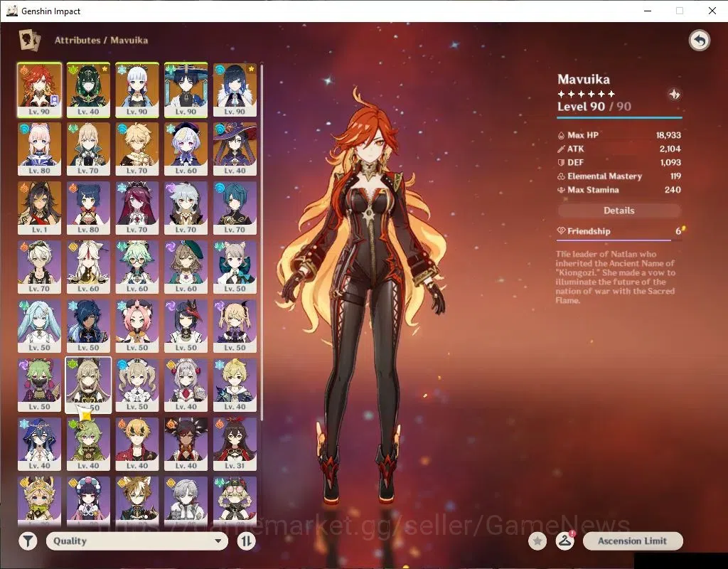Click the Ascension Limit button
The width and height of the screenshot is (728, 569).
tap(632, 541)
